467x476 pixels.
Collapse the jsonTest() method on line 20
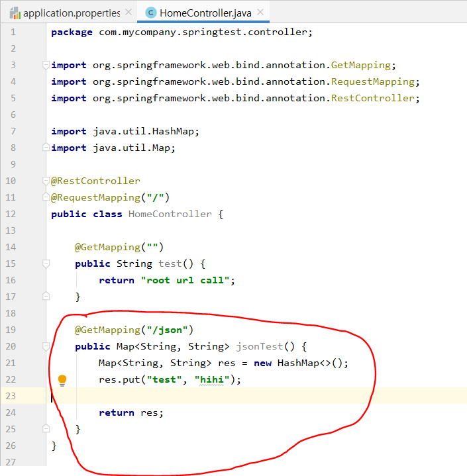[46, 346]
